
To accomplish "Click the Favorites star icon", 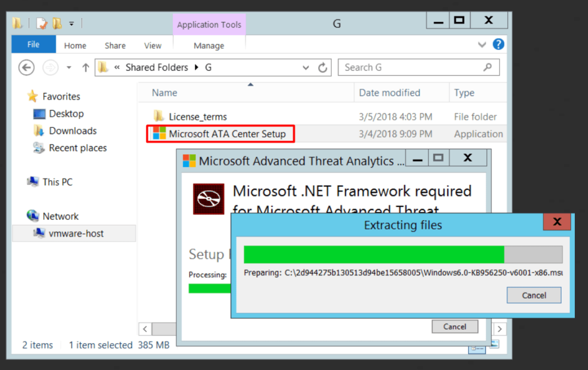I will 33,96.
